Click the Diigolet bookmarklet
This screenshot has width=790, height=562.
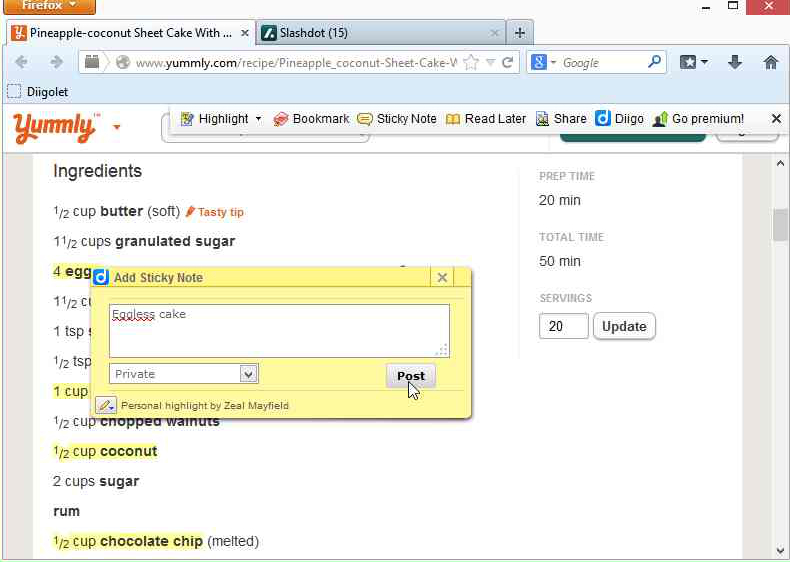pos(38,92)
